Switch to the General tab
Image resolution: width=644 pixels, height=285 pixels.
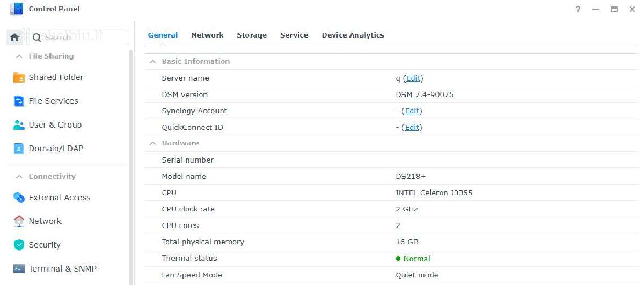(163, 35)
